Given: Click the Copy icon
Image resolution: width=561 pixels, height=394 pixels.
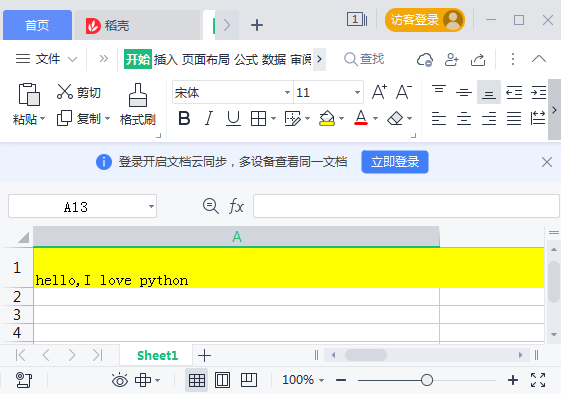Looking at the screenshot, I should point(64,118).
